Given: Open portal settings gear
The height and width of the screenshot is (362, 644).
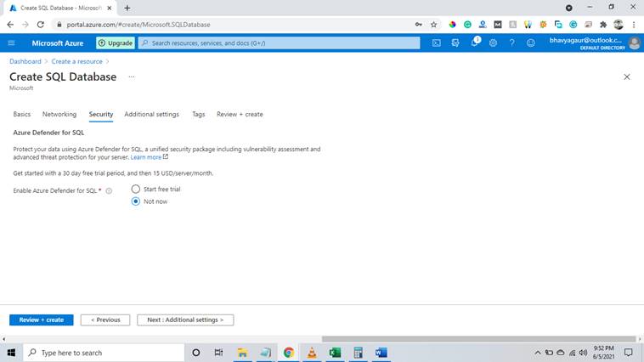Looking at the screenshot, I should pyautogui.click(x=493, y=42).
